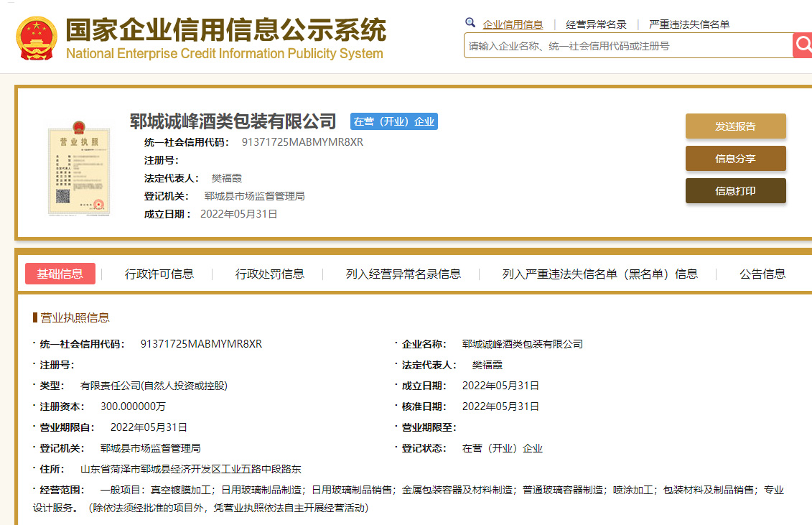
Task: Click header registration authority 郓城县市场监督管理局
Action: coord(254,196)
